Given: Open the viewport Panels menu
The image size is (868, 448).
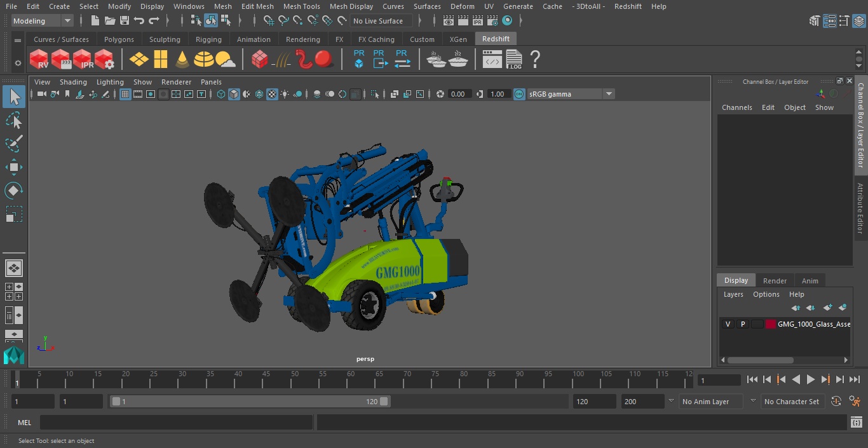Looking at the screenshot, I should click(x=211, y=82).
